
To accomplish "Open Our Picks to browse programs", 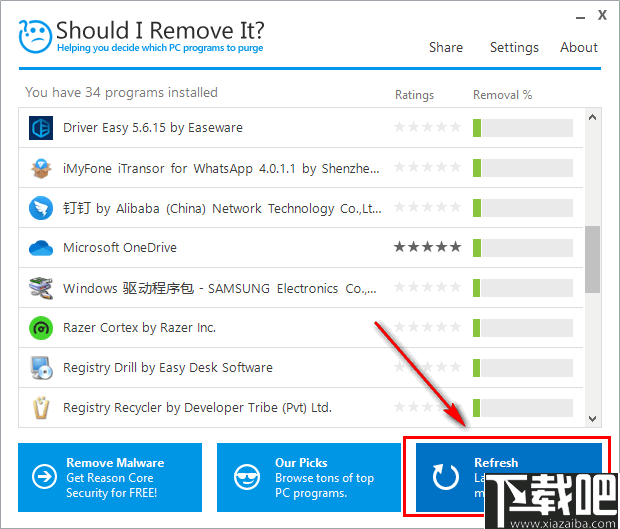I will point(309,477).
